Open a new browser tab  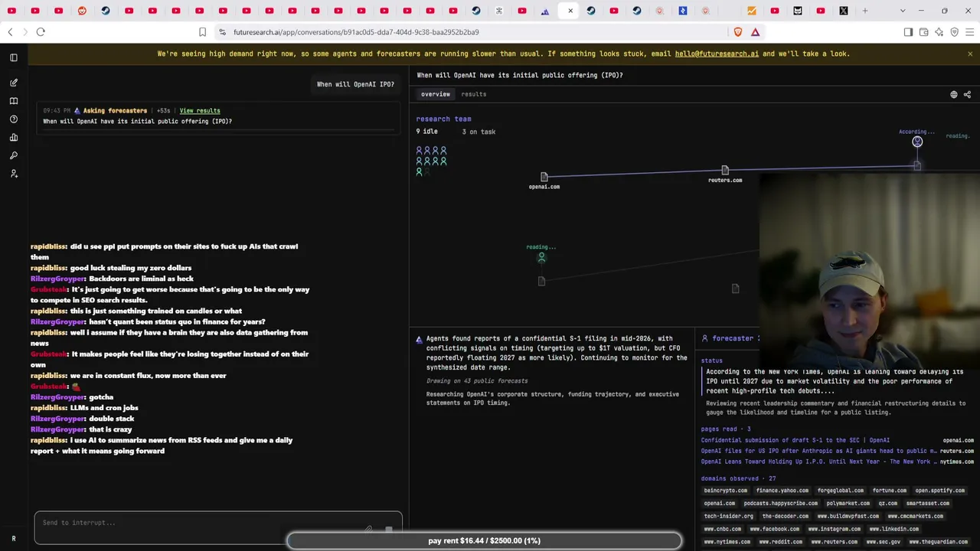pos(865,11)
